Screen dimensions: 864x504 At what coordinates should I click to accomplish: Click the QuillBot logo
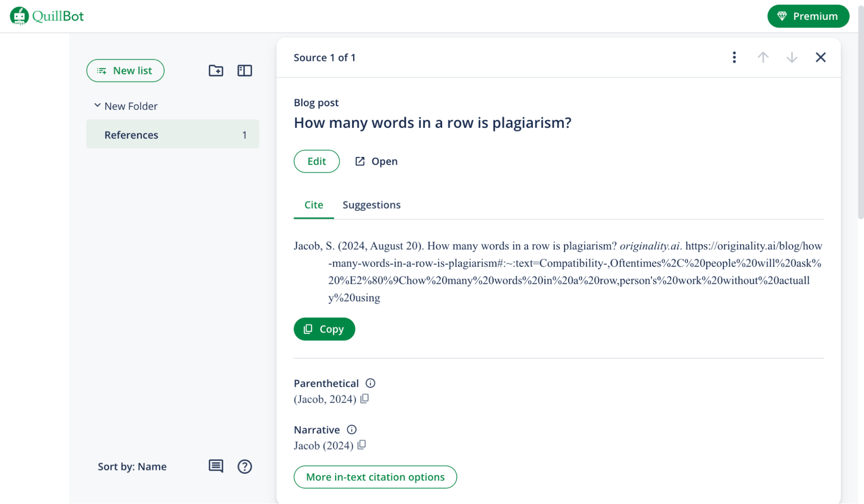pyautogui.click(x=47, y=16)
